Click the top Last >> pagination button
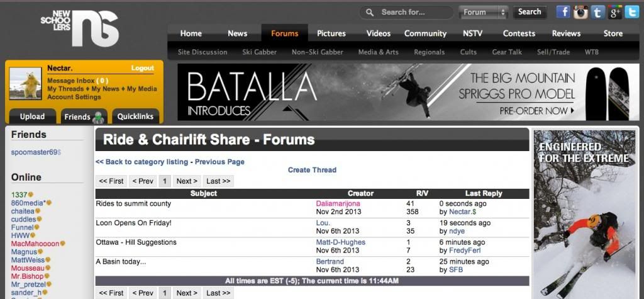 (x=218, y=181)
